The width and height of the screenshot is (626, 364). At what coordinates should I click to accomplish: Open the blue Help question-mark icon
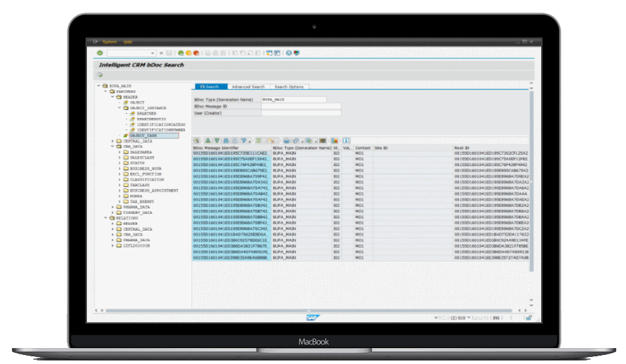coord(289,53)
